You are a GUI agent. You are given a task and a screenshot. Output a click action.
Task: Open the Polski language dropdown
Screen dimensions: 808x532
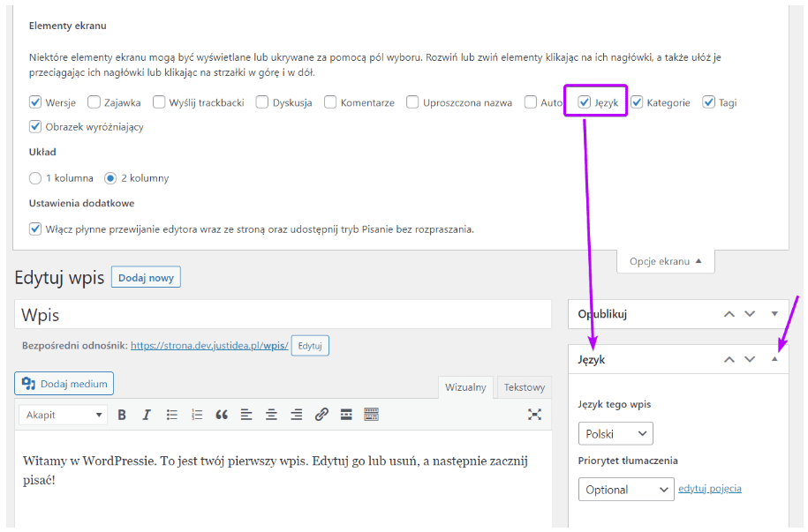[615, 434]
